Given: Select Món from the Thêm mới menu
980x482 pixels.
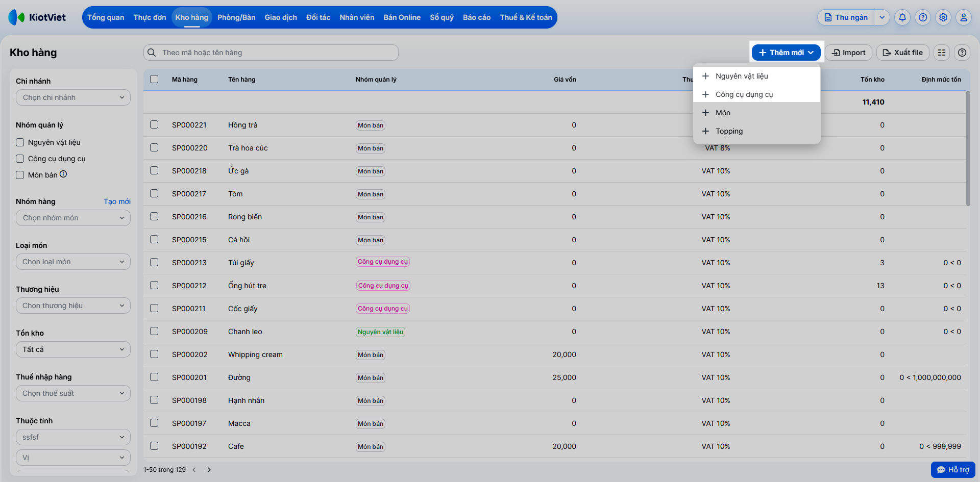Looking at the screenshot, I should 757,113.
